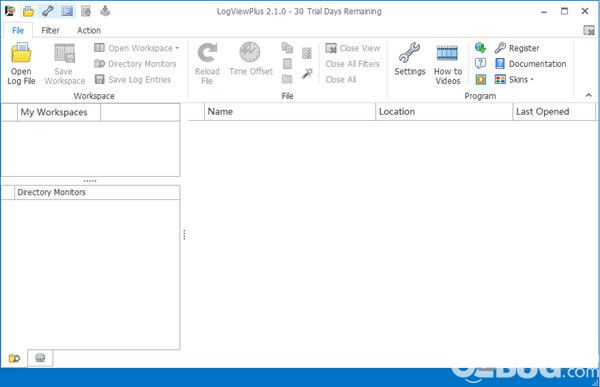Open How to Videos filmstrip icon
Screen dimensions: 600x387
[447, 53]
